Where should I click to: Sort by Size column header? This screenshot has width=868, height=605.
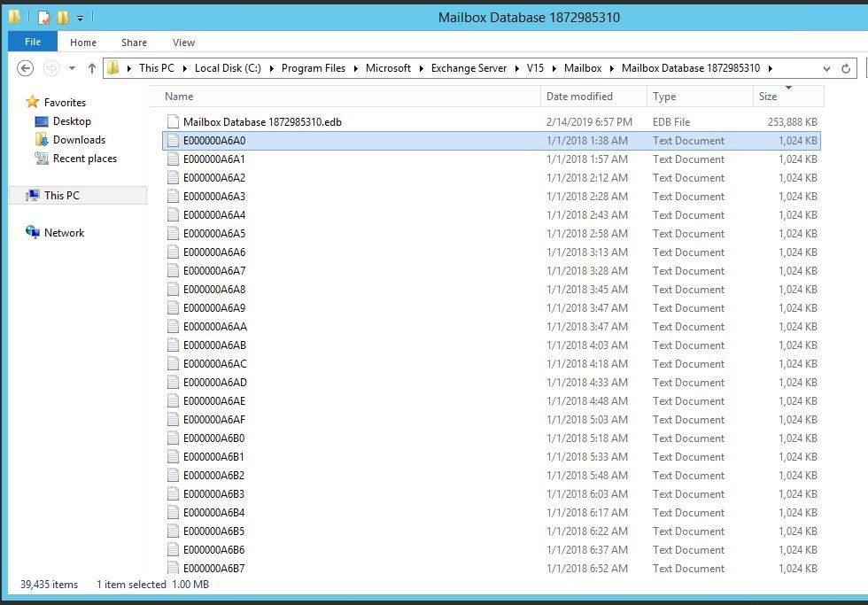(788, 97)
